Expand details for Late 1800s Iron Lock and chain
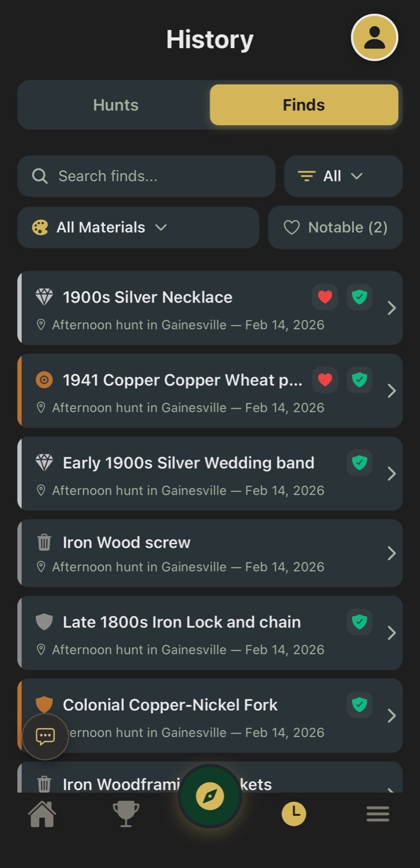 point(391,633)
